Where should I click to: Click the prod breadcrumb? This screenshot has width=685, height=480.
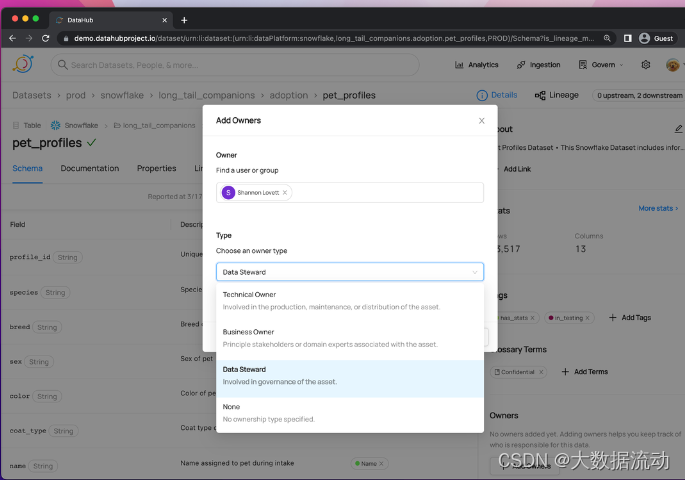coord(76,95)
